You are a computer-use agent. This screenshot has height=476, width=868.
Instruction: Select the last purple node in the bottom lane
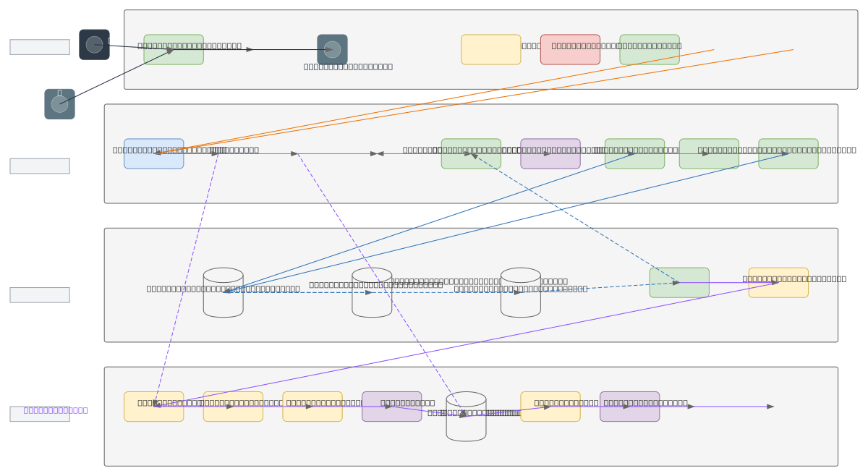pyautogui.click(x=629, y=407)
